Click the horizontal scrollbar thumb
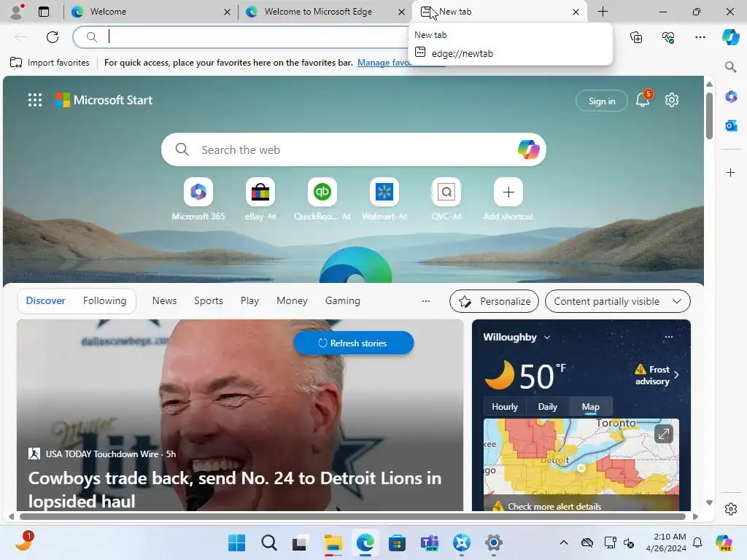The width and height of the screenshot is (747, 560). point(352,517)
